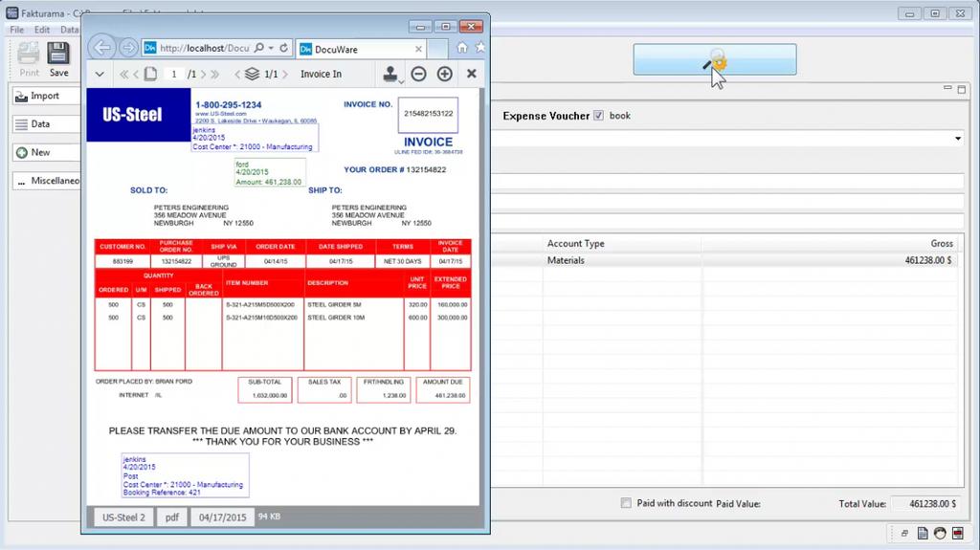Go back in the browser window
Viewport: 980px width, 550px height.
(101, 48)
